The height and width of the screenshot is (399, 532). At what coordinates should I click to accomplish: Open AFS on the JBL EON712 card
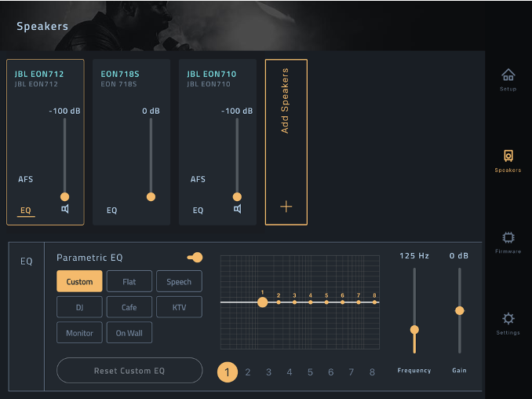[26, 179]
